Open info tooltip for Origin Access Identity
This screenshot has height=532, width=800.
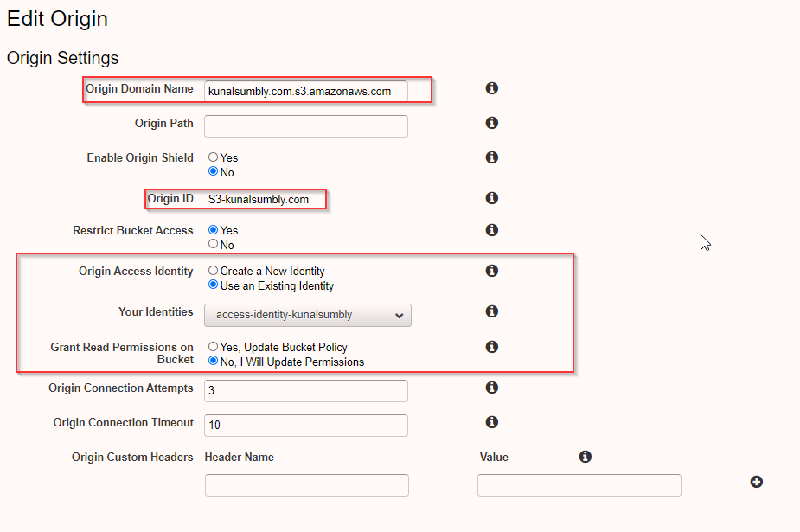(491, 271)
